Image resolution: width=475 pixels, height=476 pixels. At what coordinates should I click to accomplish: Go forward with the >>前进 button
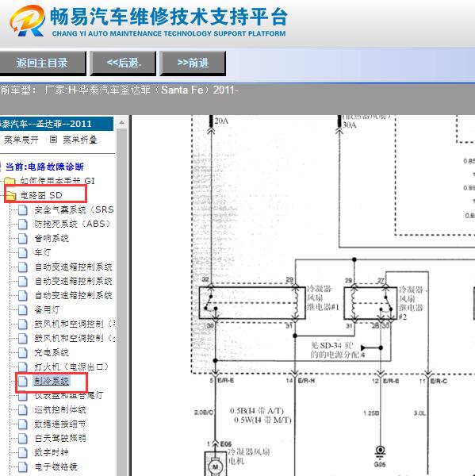tap(193, 63)
